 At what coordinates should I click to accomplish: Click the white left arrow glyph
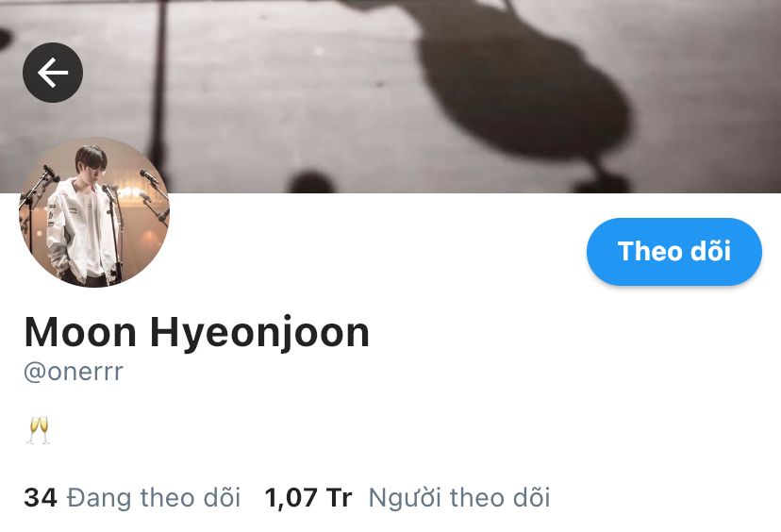(x=53, y=73)
